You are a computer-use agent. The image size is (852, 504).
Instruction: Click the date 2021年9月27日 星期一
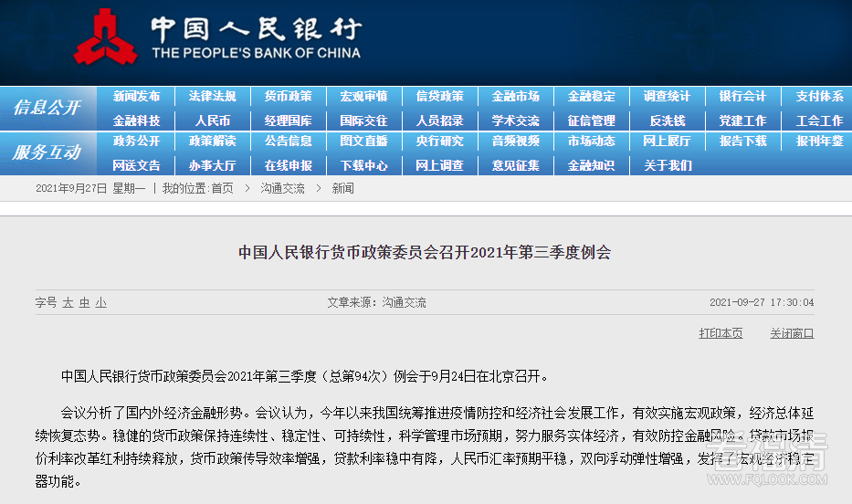point(90,188)
